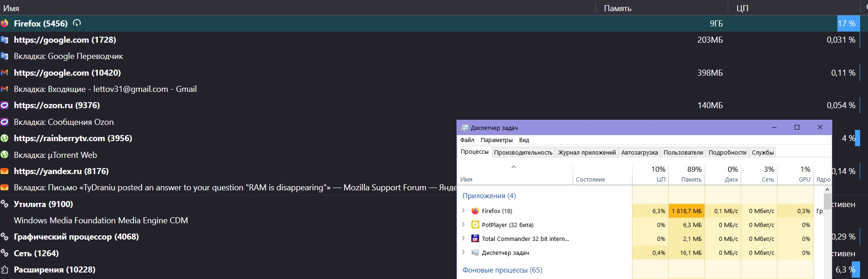Click Windows Media Foundation Media Engine CDM
Screen dimensions: 868x279
pyautogui.click(x=101, y=221)
